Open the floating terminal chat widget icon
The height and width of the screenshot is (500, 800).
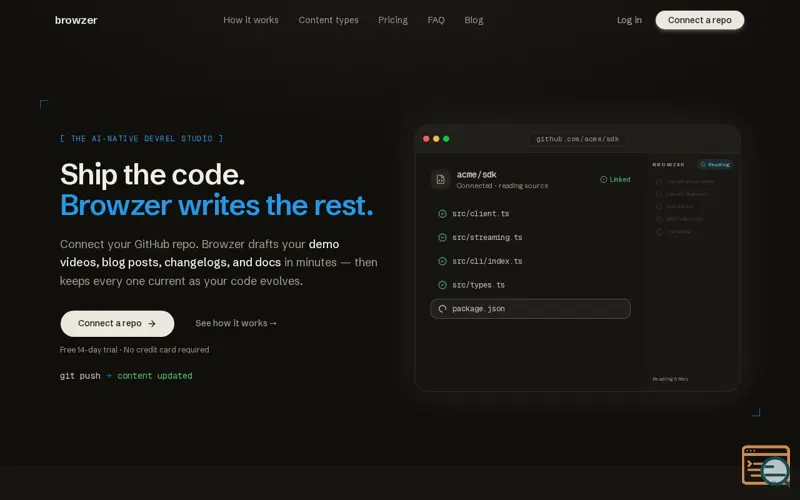click(766, 465)
